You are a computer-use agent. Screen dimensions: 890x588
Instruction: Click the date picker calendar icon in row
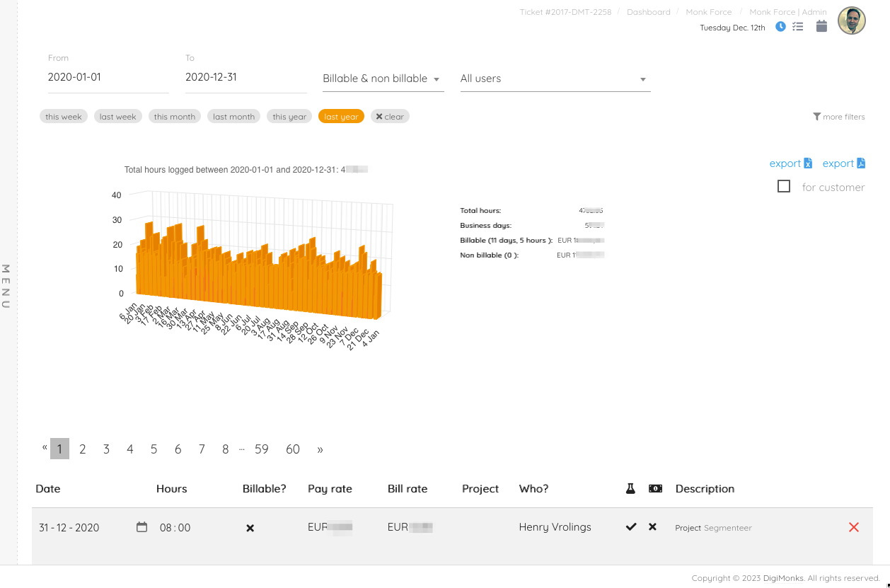tap(142, 527)
